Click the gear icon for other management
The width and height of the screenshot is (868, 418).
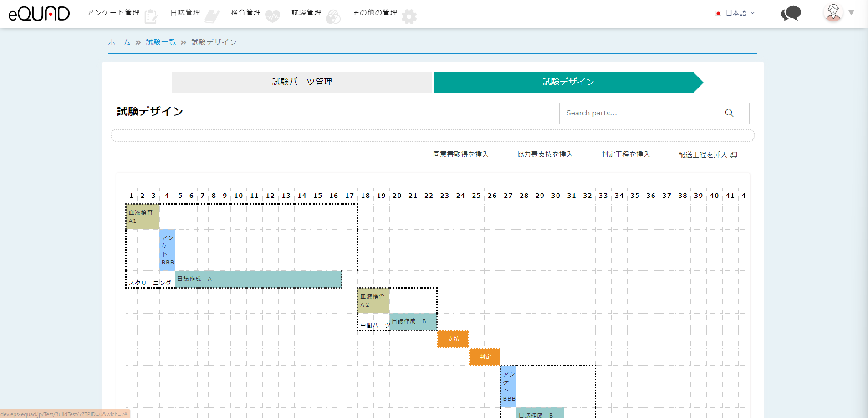(x=409, y=17)
